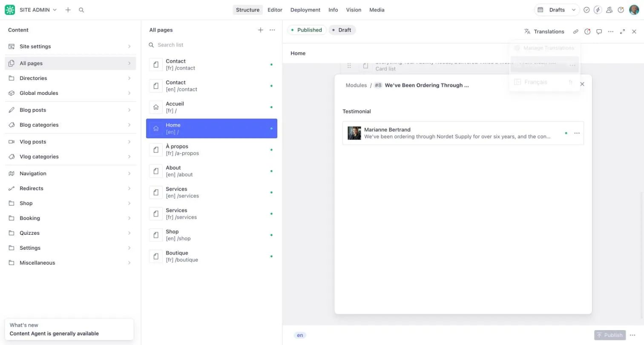Copy the document link with the chain icon
The height and width of the screenshot is (345, 644).
[x=576, y=31]
